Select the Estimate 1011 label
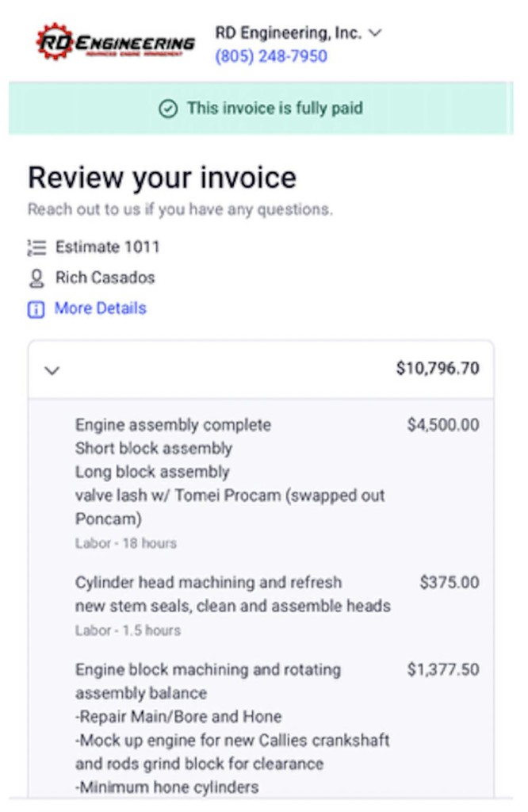 (107, 247)
